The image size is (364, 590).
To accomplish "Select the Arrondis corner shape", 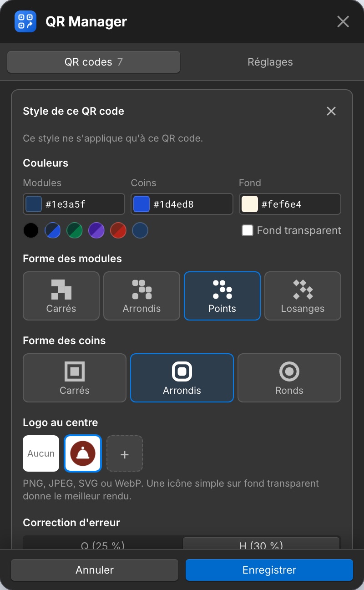I will [182, 378].
